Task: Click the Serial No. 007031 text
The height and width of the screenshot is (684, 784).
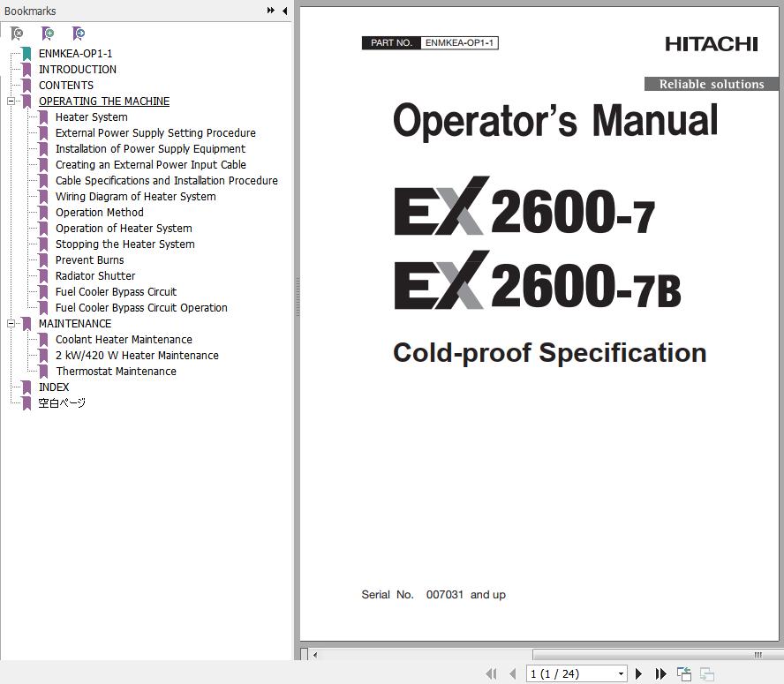Action: click(433, 595)
